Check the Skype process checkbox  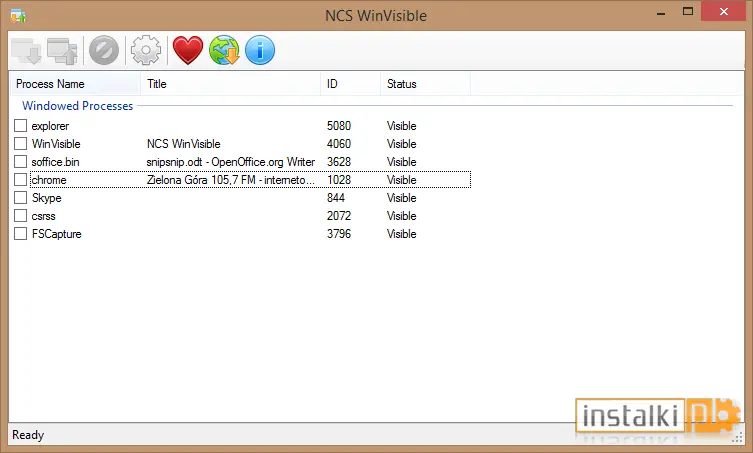[x=20, y=197]
